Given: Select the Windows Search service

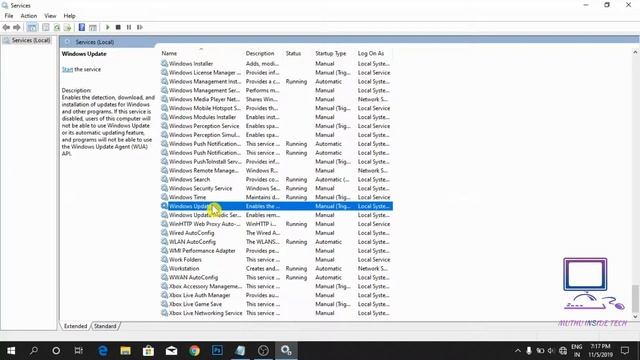Looking at the screenshot, I should coord(276,180).
